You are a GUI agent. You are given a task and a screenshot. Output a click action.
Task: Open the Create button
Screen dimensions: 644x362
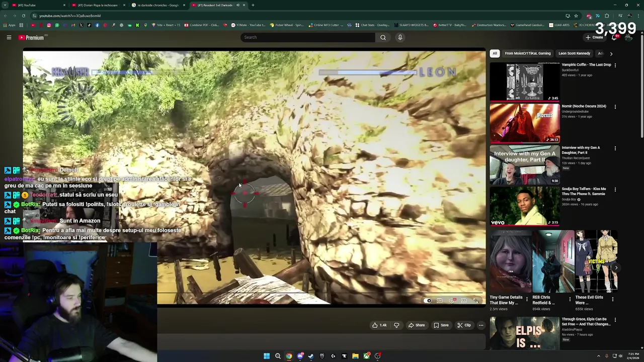click(594, 37)
